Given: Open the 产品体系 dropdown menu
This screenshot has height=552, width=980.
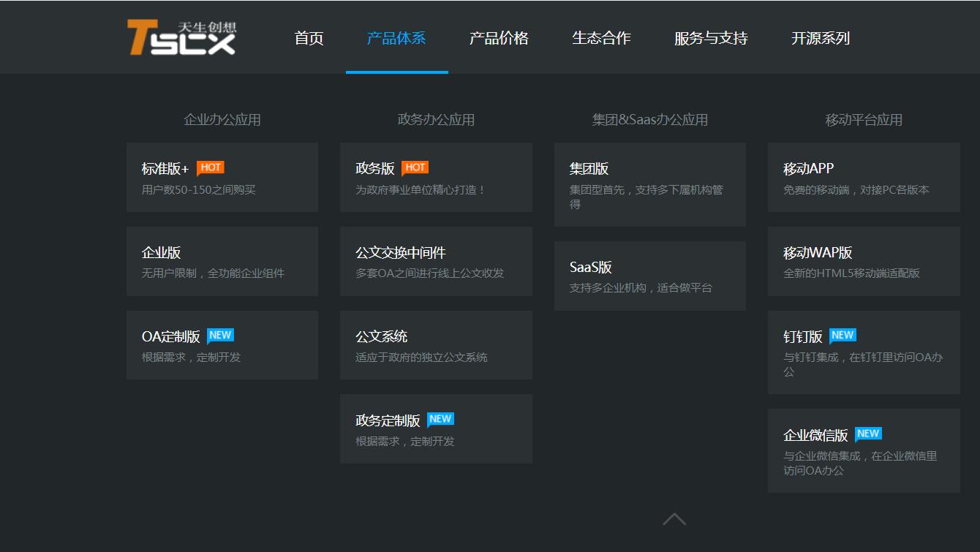Looking at the screenshot, I should pos(396,38).
